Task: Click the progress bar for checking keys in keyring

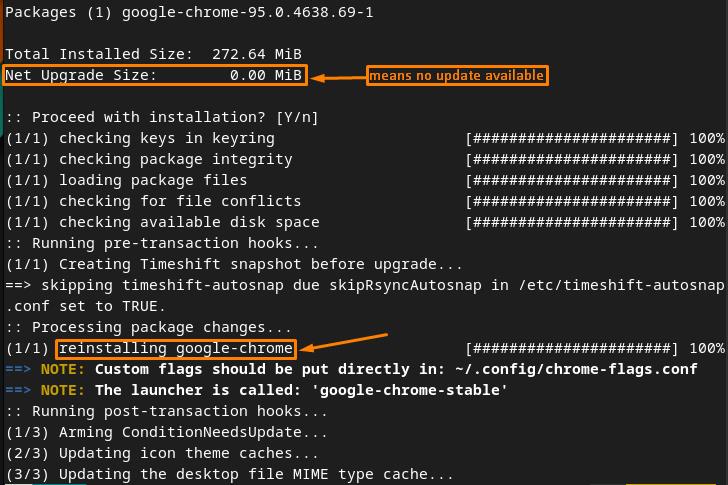Action: (572, 138)
